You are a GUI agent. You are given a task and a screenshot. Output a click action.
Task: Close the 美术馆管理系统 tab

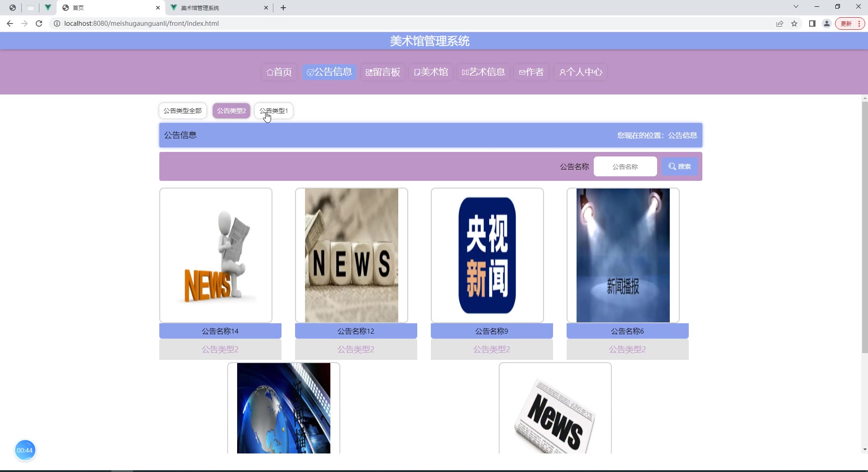(266, 8)
